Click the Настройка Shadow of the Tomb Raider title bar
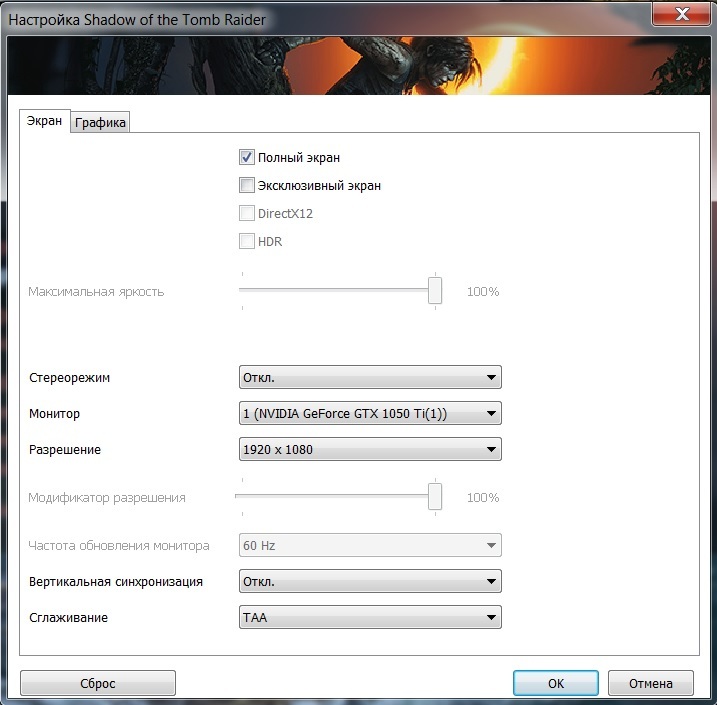The width and height of the screenshot is (717, 705). click(x=300, y=17)
